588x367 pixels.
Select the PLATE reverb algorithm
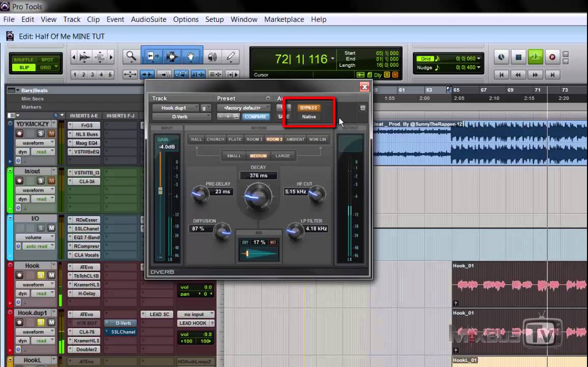[235, 139]
